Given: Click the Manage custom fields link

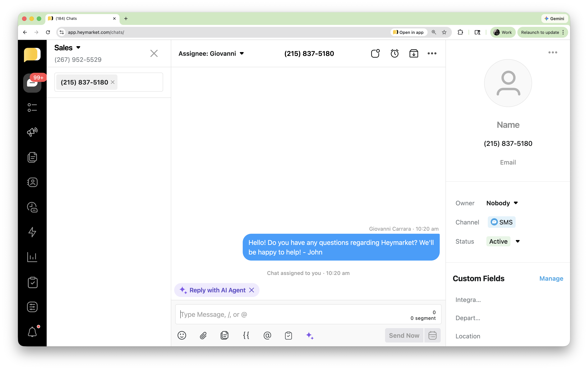Looking at the screenshot, I should click(x=551, y=278).
